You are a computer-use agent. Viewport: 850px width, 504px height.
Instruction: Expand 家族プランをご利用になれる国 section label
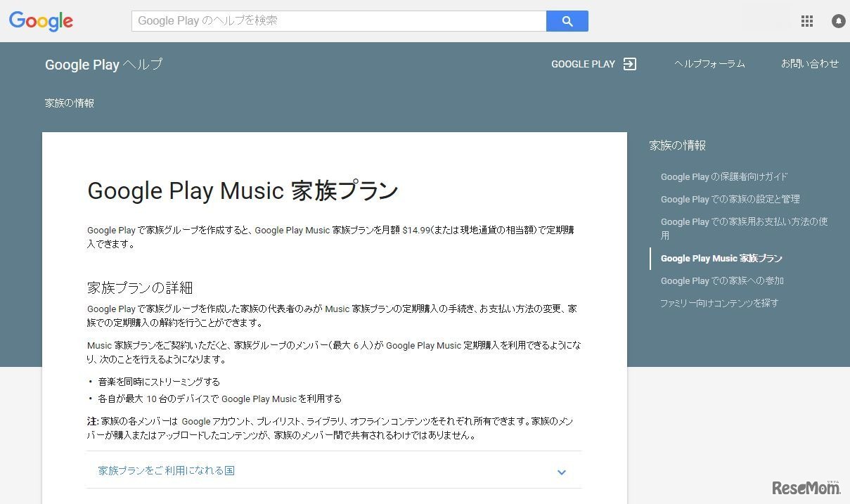pos(167,470)
